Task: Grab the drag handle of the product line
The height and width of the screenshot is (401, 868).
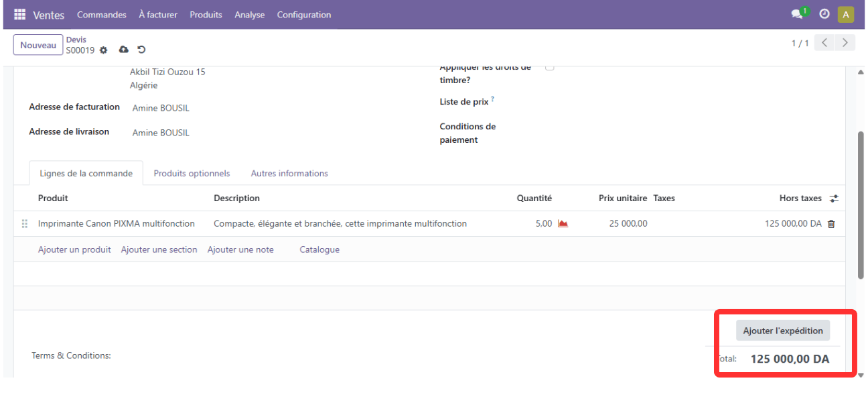Action: 25,224
